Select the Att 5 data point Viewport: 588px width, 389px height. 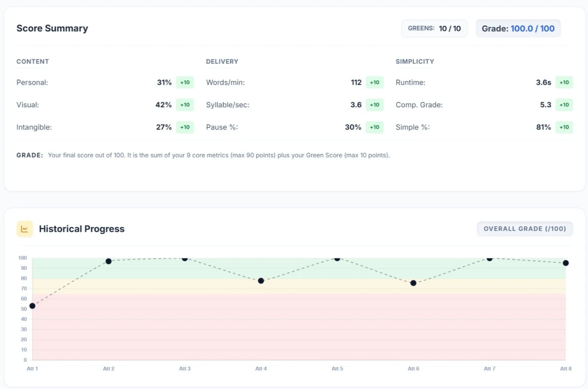pos(337,258)
